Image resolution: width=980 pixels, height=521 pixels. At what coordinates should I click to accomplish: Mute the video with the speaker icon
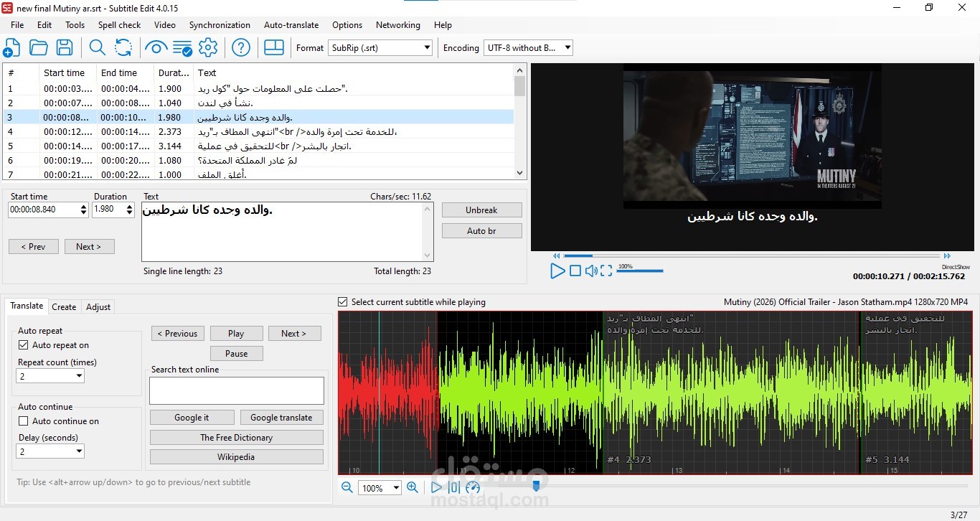coord(591,271)
